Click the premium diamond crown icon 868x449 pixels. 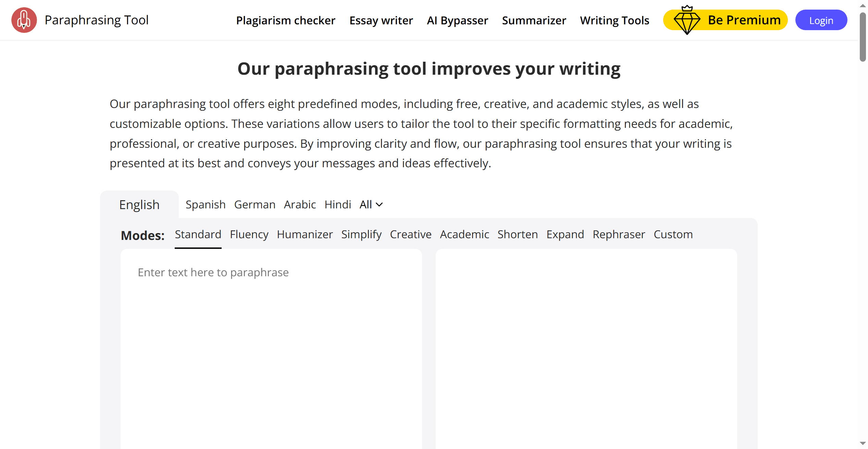tap(686, 21)
